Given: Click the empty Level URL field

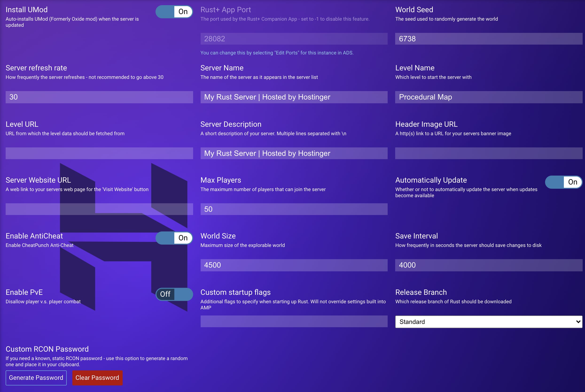Looking at the screenshot, I should 99,153.
